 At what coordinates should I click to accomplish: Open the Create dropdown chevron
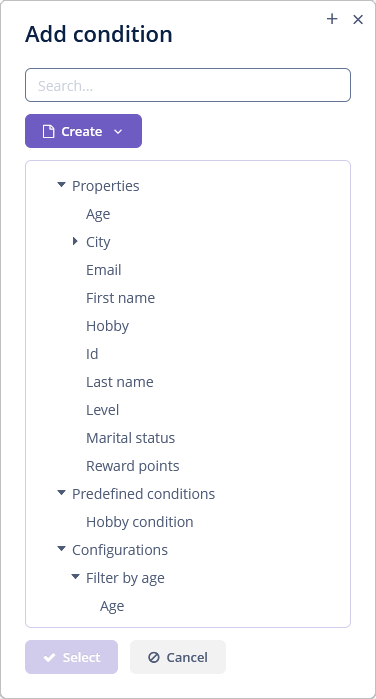118,132
